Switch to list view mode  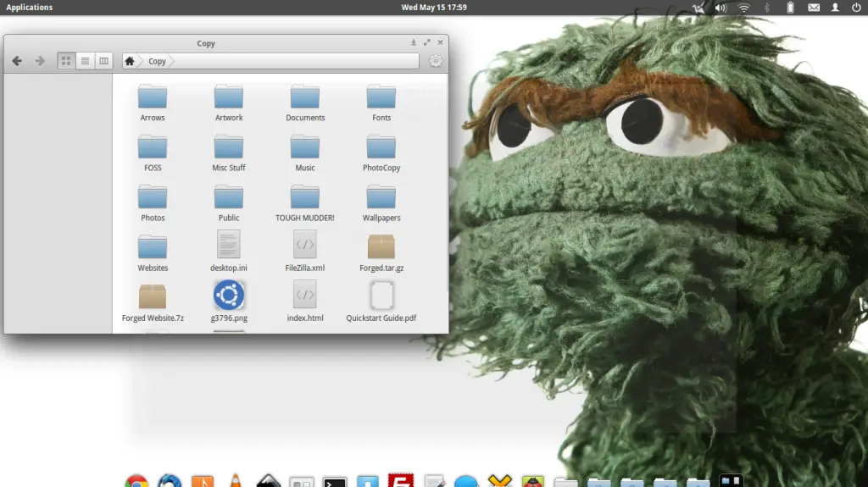pyautogui.click(x=85, y=61)
